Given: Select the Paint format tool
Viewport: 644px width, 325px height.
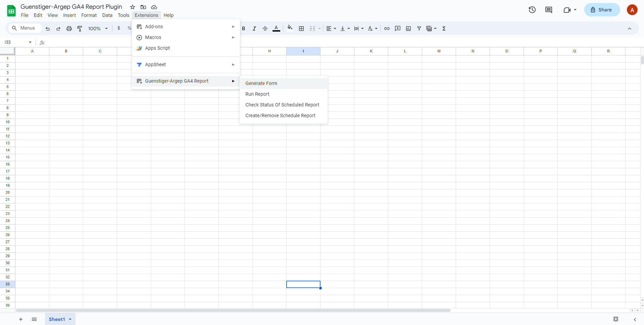Looking at the screenshot, I should (x=80, y=29).
